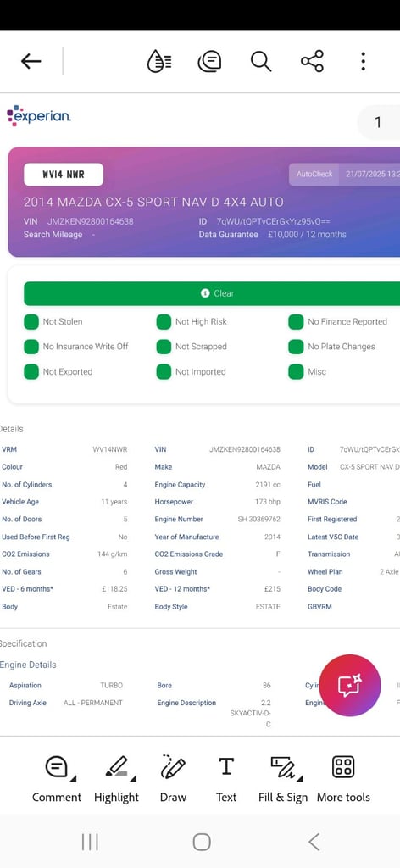The image size is (400, 868).
Task: Tap the page number 1 indicator
Action: [379, 122]
